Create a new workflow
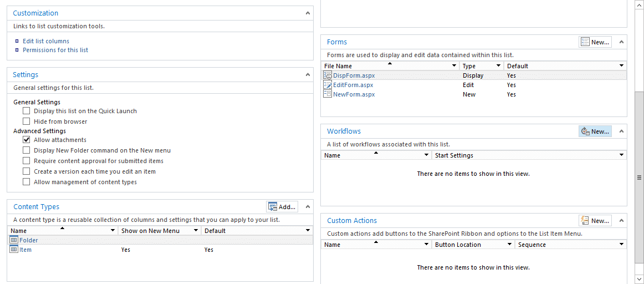Screen dimensions: 644x284 pyautogui.click(x=595, y=131)
